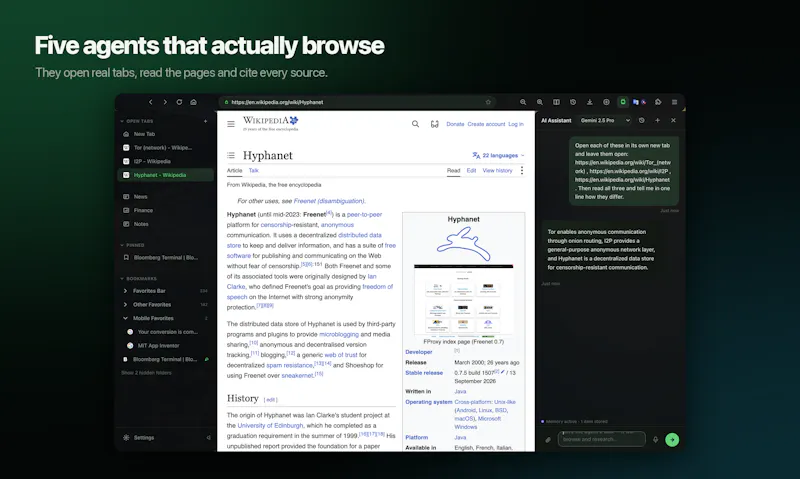Select the Hyphanet - Wikipedia tab
Screen dimensions: 800x479
coord(166,175)
